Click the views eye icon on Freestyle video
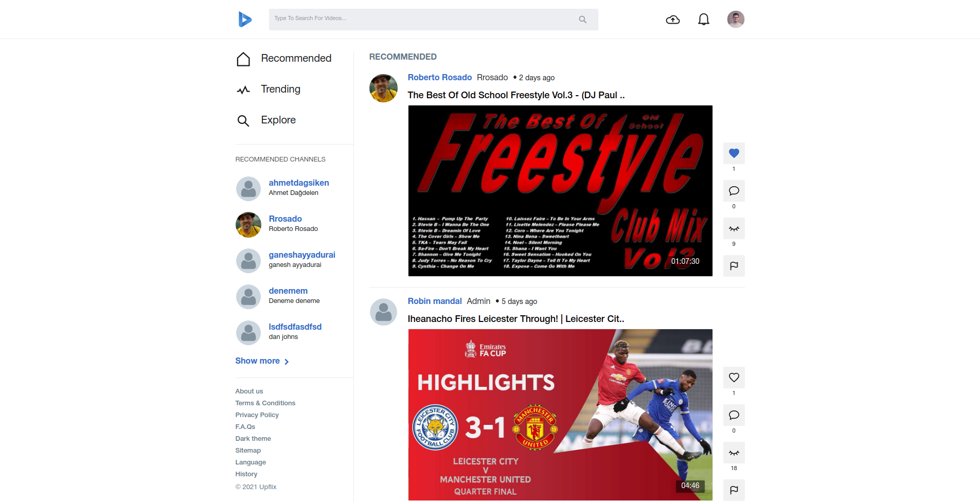This screenshot has height=502, width=980. click(734, 228)
